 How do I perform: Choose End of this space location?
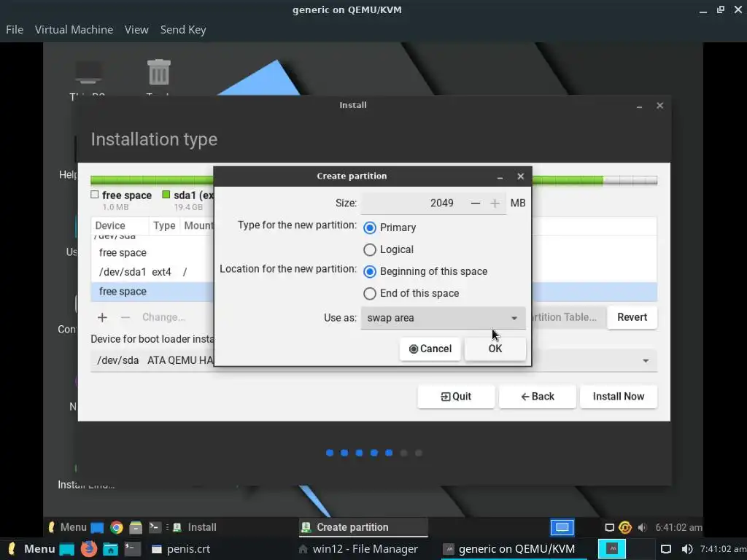(370, 293)
